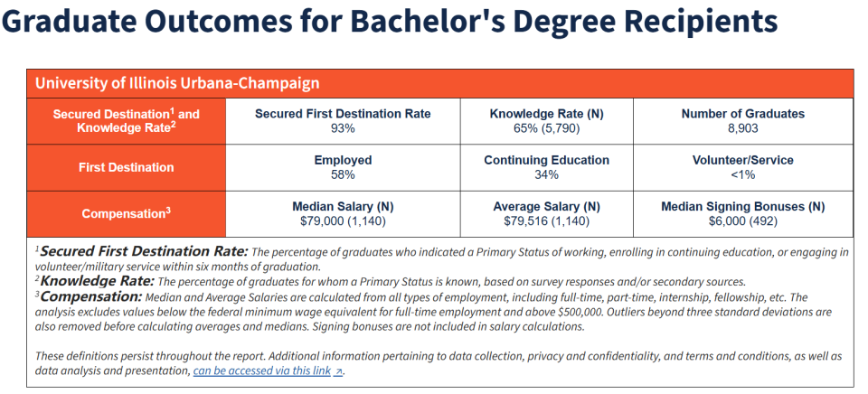Click the Number of Graduates 8,903 cell
The width and height of the screenshot is (868, 394).
(742, 121)
